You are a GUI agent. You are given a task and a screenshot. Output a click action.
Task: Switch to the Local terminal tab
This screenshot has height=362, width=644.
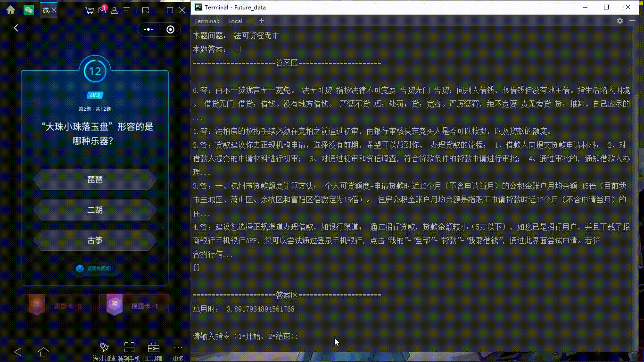[x=236, y=21]
